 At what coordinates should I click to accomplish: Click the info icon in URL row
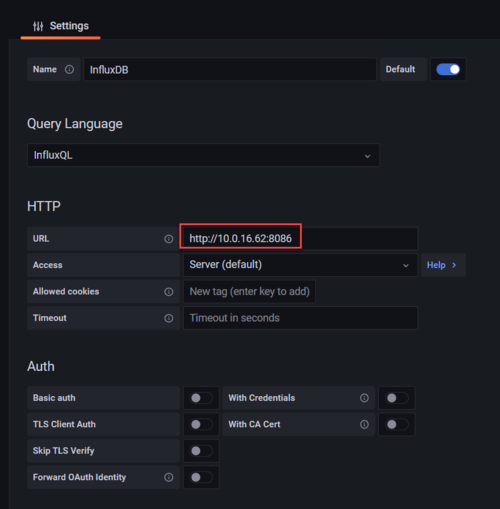pos(169,239)
